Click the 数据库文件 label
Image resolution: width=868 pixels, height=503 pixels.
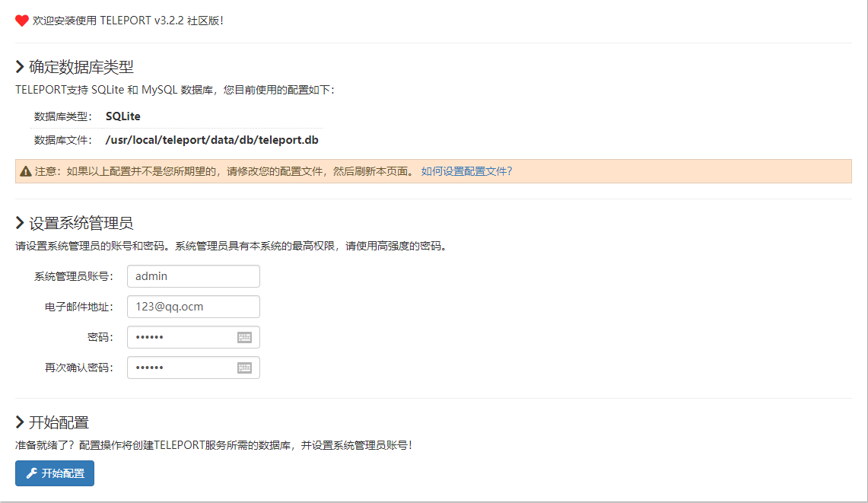click(x=62, y=140)
